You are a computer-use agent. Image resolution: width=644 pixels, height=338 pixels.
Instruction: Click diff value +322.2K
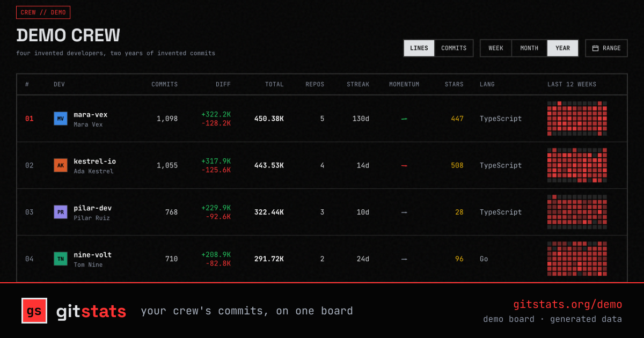216,114
